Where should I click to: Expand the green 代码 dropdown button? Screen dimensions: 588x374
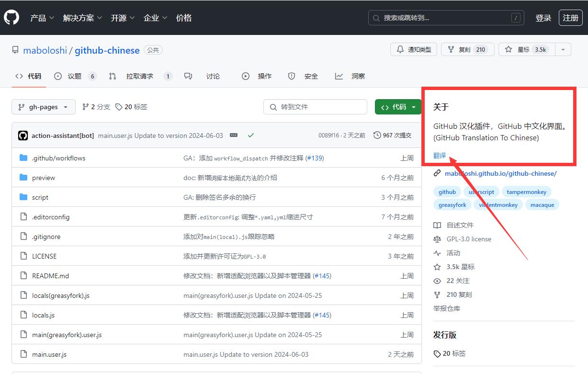pyautogui.click(x=398, y=107)
